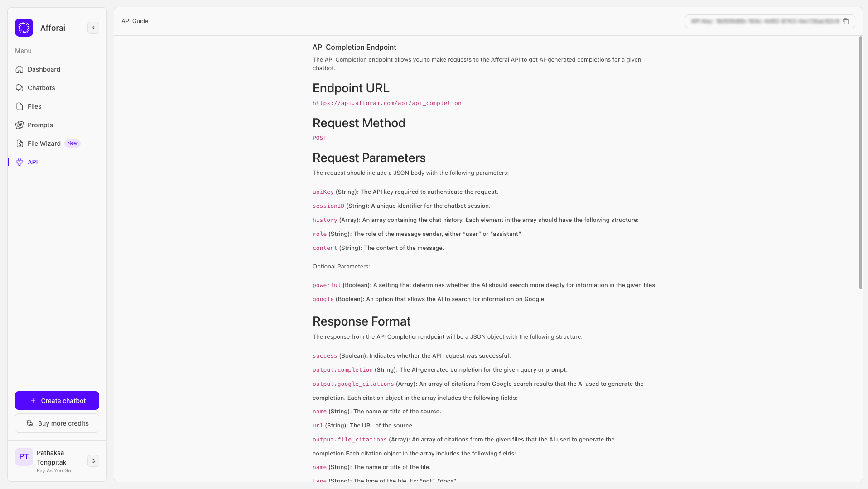868x489 pixels.
Task: Copy the API key using the copy icon
Action: click(846, 21)
